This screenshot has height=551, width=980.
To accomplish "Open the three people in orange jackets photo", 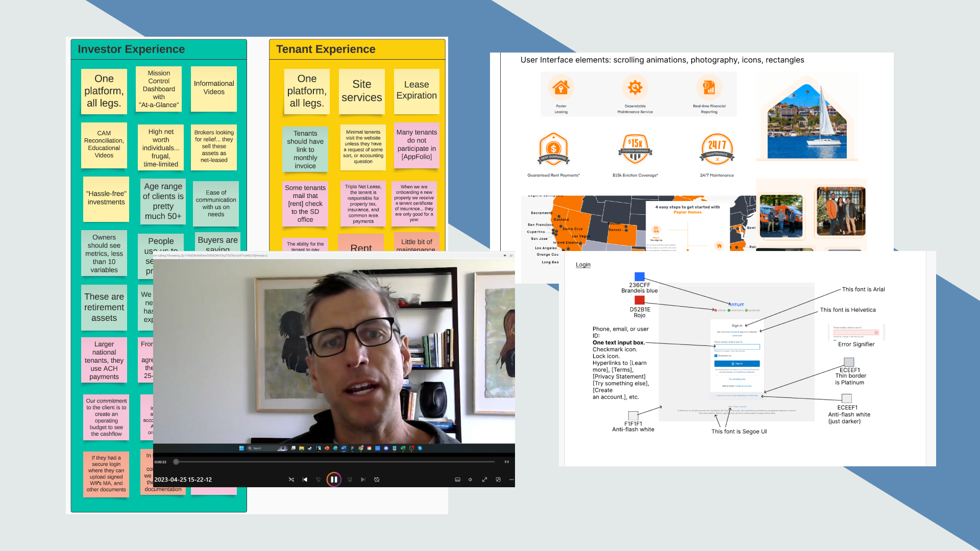I will [x=841, y=211].
